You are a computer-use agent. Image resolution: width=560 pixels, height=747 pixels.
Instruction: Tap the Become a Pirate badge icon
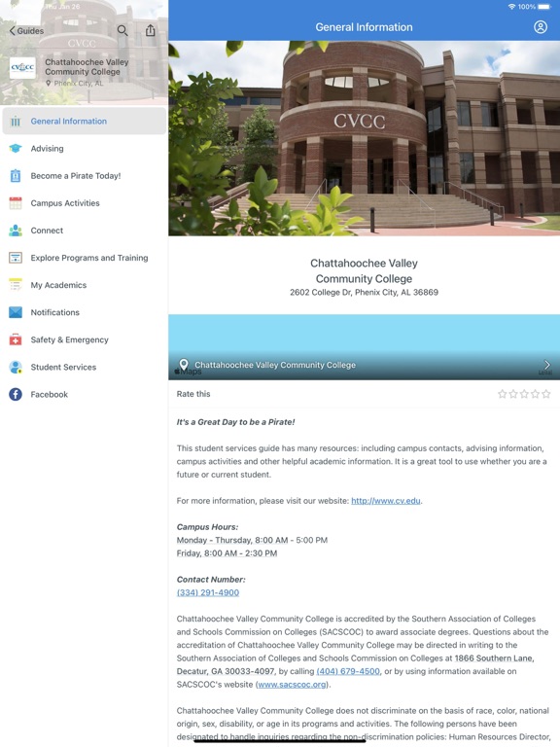(x=16, y=176)
